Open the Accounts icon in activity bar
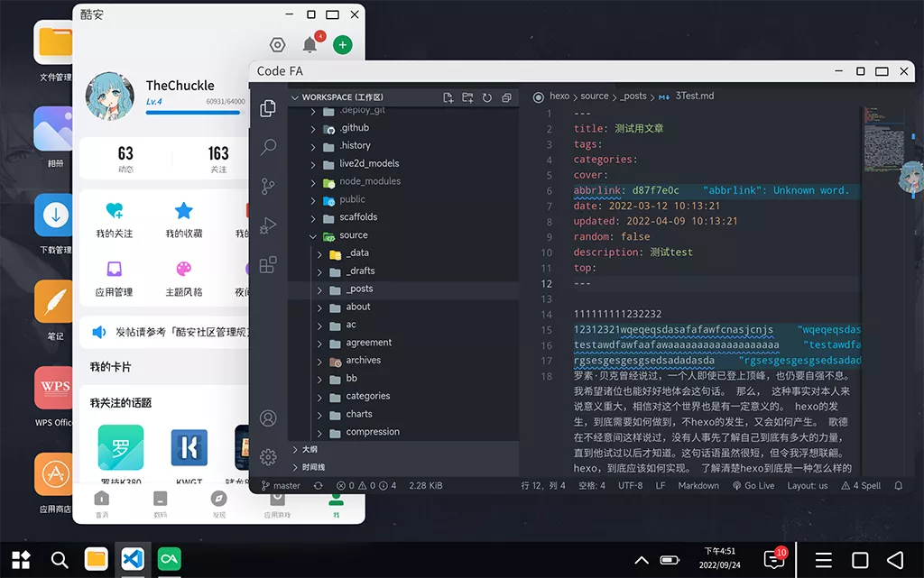The width and height of the screenshot is (924, 578). 268,417
